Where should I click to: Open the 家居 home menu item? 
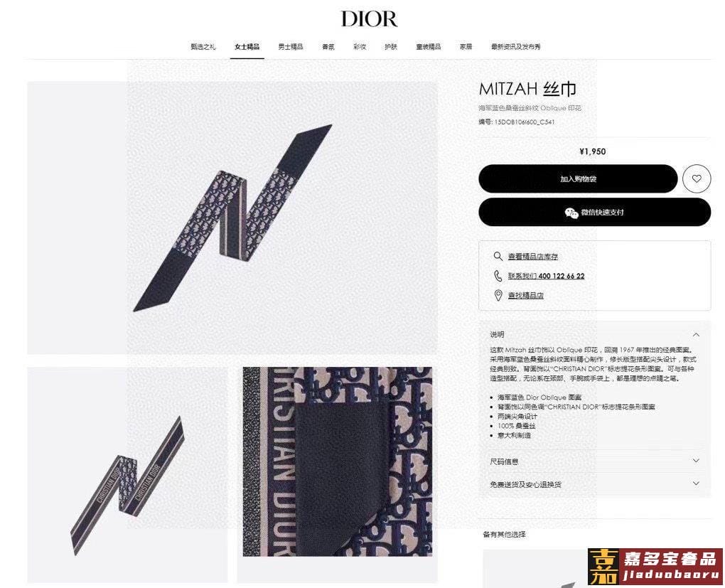pos(466,47)
